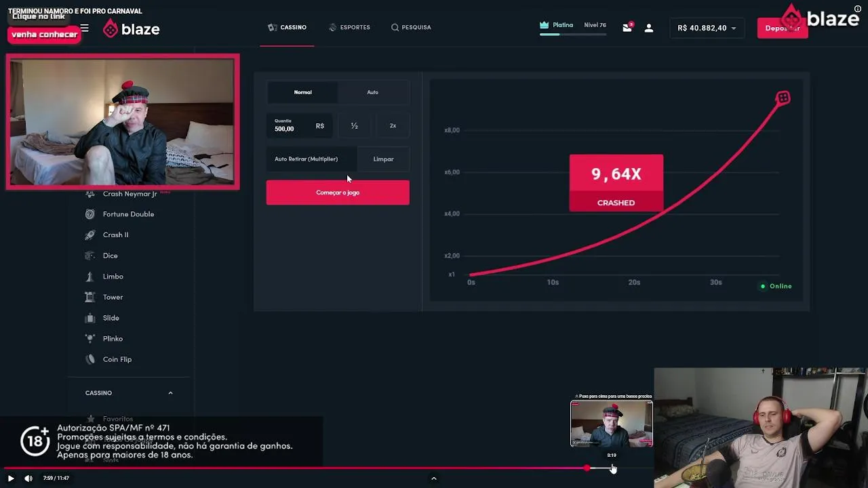Click the 2x double bet button
This screenshot has width=868, height=488.
393,125
